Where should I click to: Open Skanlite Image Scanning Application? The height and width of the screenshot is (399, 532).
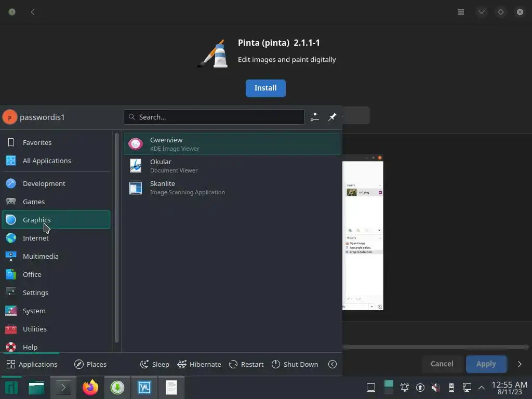(232, 188)
